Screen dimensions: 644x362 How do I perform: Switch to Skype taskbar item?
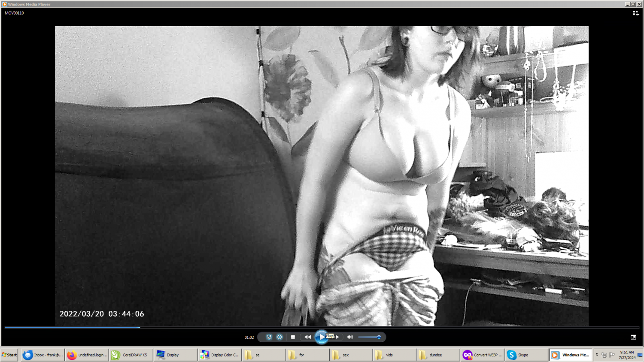click(x=526, y=355)
